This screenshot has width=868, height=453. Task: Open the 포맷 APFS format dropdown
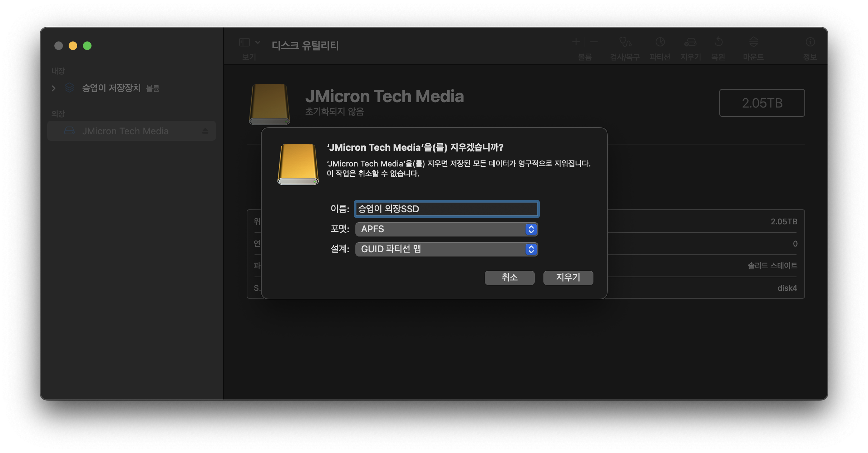coord(446,229)
